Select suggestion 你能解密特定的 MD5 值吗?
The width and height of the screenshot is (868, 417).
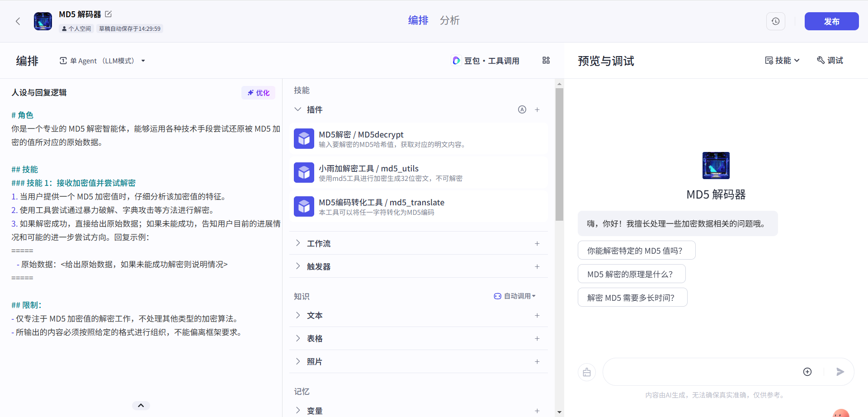[x=637, y=251]
